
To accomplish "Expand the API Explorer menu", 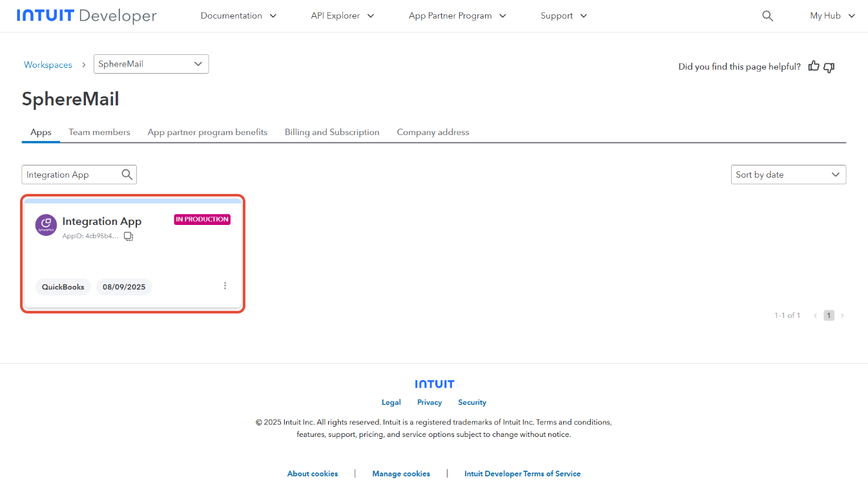I will coord(342,16).
